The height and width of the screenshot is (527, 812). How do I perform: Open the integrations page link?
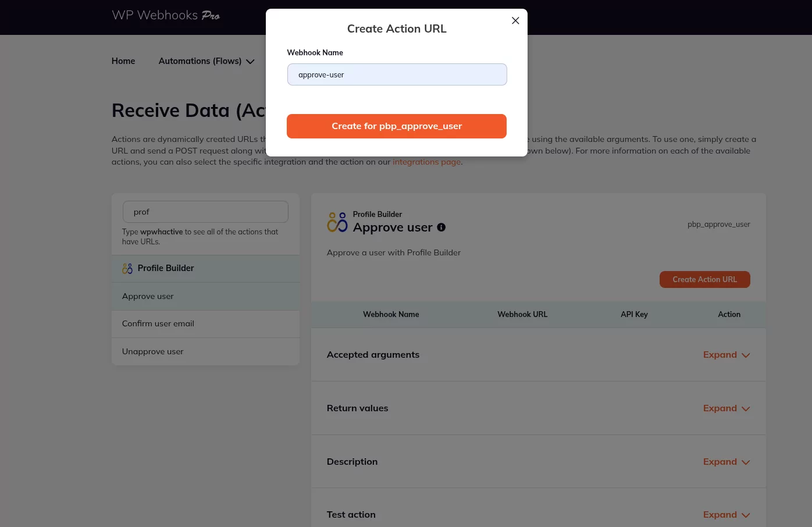tap(426, 162)
